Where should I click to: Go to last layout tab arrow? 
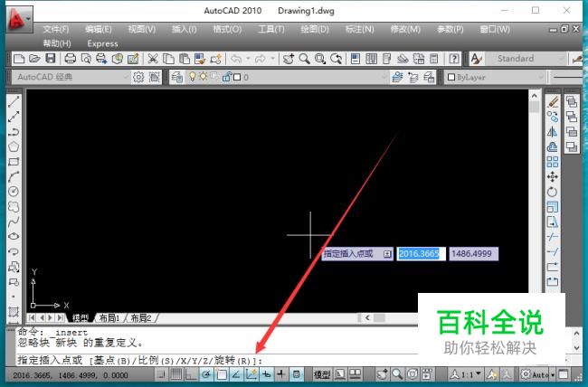[60, 318]
